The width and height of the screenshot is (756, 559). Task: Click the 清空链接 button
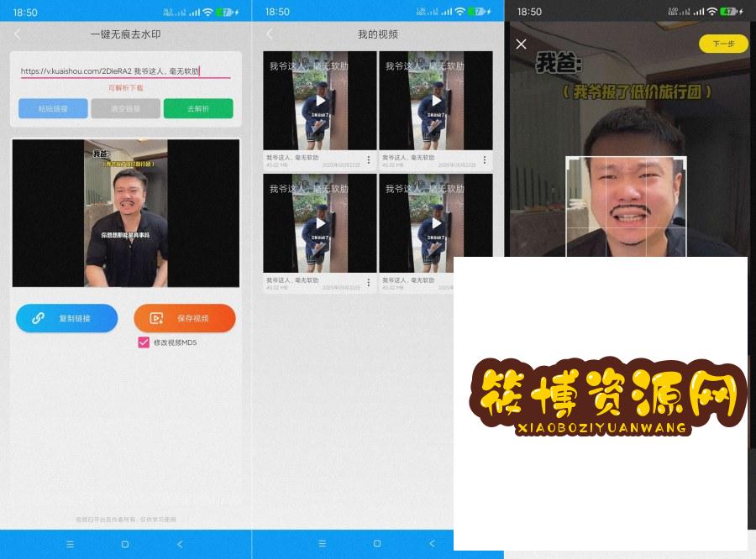point(125,108)
